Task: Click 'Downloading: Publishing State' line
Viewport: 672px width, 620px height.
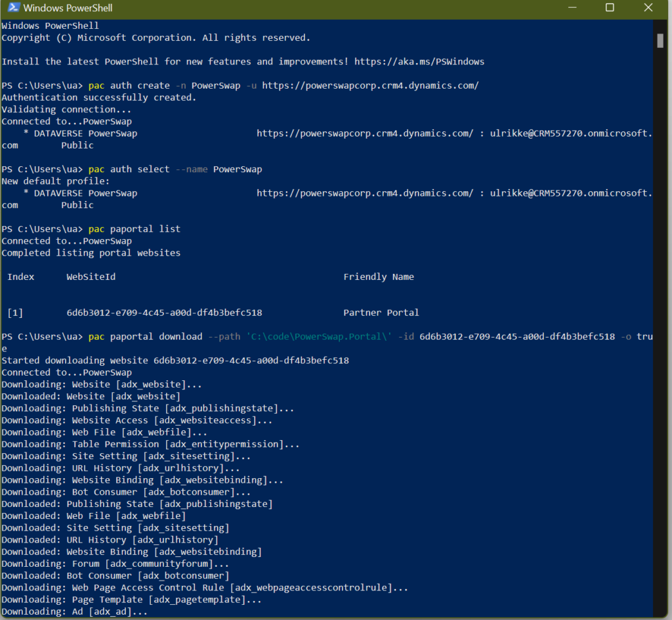Action: click(x=148, y=409)
